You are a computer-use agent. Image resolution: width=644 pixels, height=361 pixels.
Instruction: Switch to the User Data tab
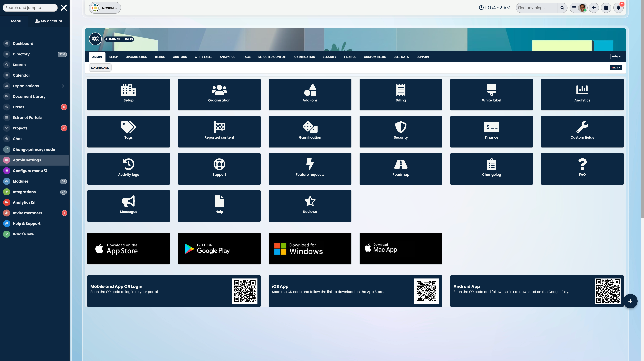401,57
